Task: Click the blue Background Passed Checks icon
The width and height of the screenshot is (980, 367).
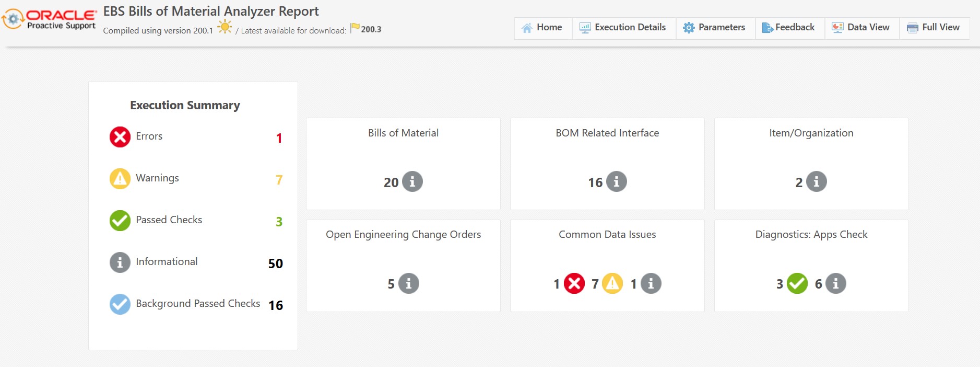Action: tap(120, 304)
